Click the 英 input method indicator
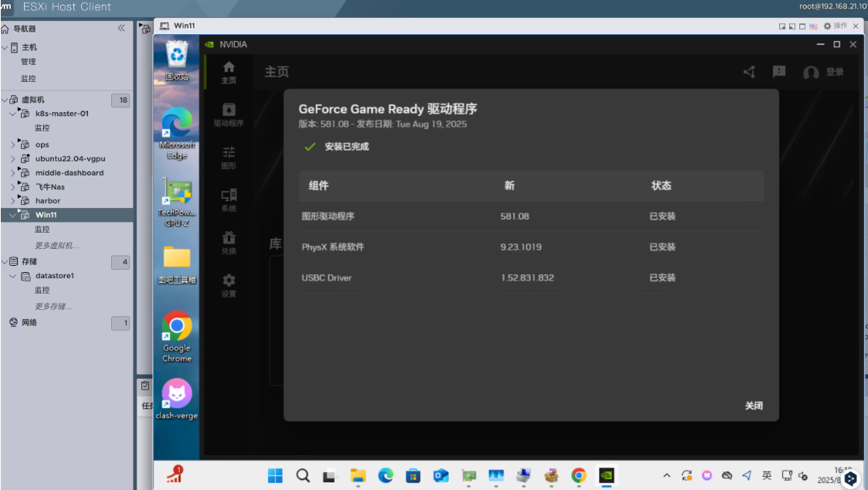 coord(767,475)
